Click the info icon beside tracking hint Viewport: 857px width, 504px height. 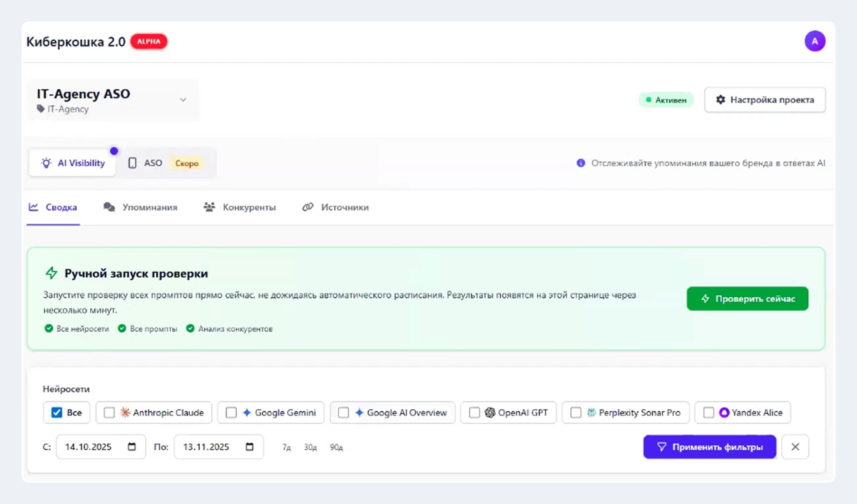tap(581, 163)
